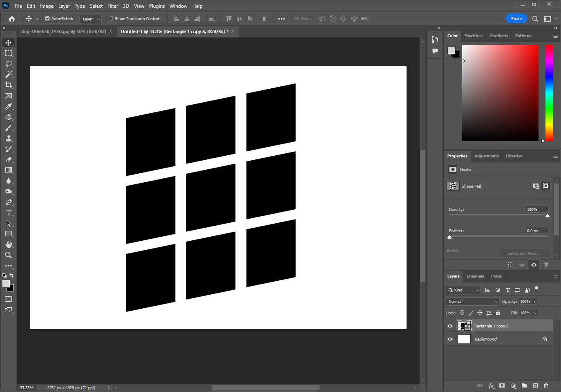Toggle the layer filter on/off switch
The image size is (561, 392).
536,289
